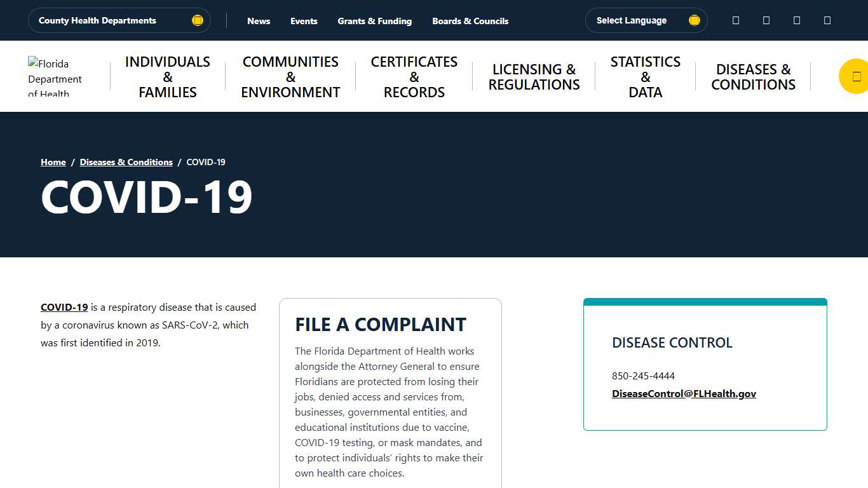
Task: Click the third icon right of Select Language
Action: tap(797, 20)
